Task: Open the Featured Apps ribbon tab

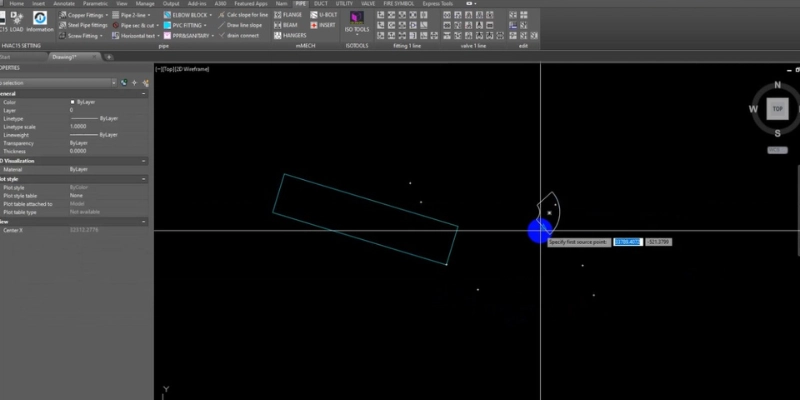Action: click(251, 4)
